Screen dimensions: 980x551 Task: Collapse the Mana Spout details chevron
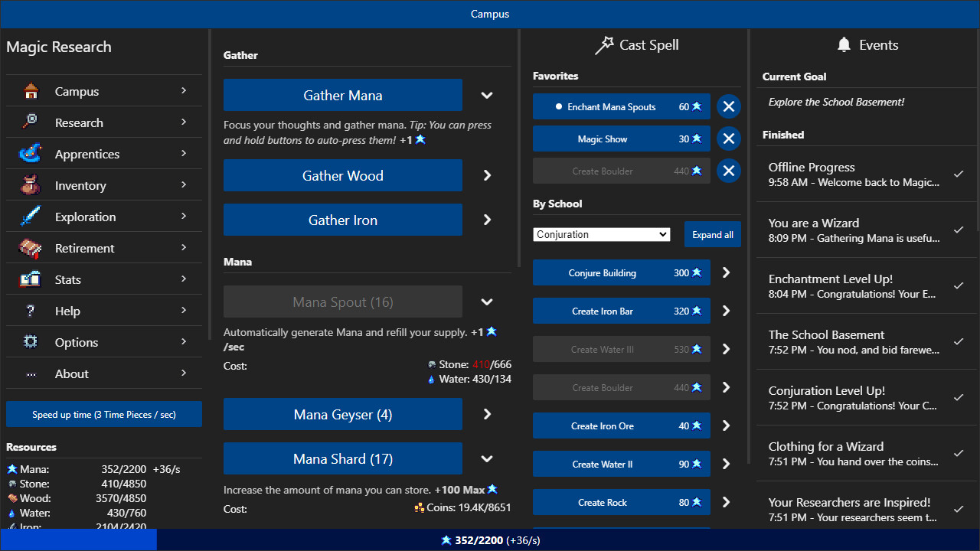pos(487,302)
